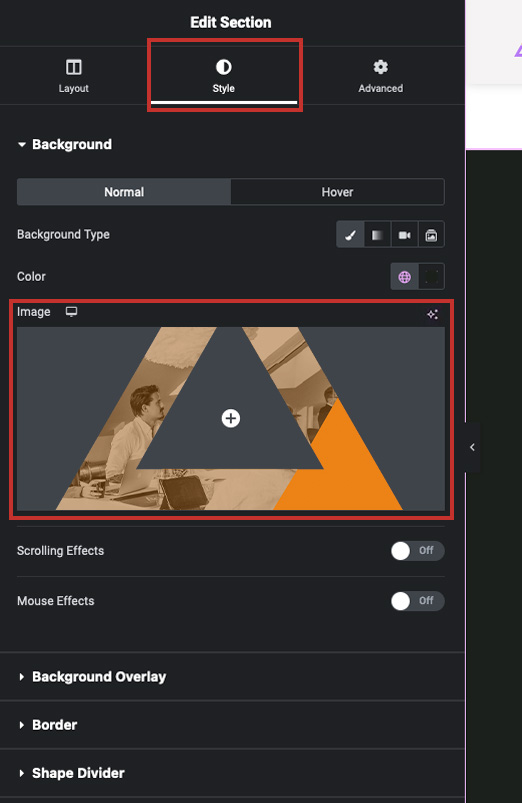Viewport: 522px width, 803px height.
Task: Select the Gradient background type
Action: [378, 235]
